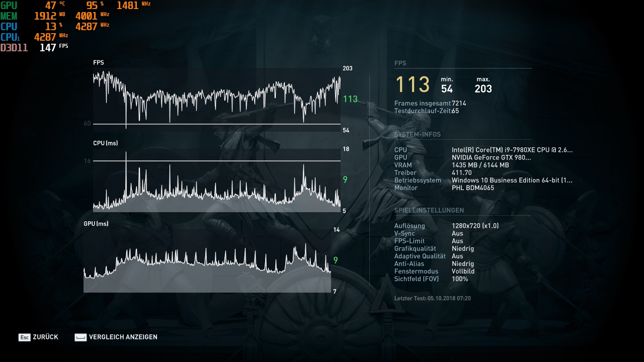The height and width of the screenshot is (362, 644).
Task: Click the memory clock 4001 MHz in overlay
Action: (92, 16)
